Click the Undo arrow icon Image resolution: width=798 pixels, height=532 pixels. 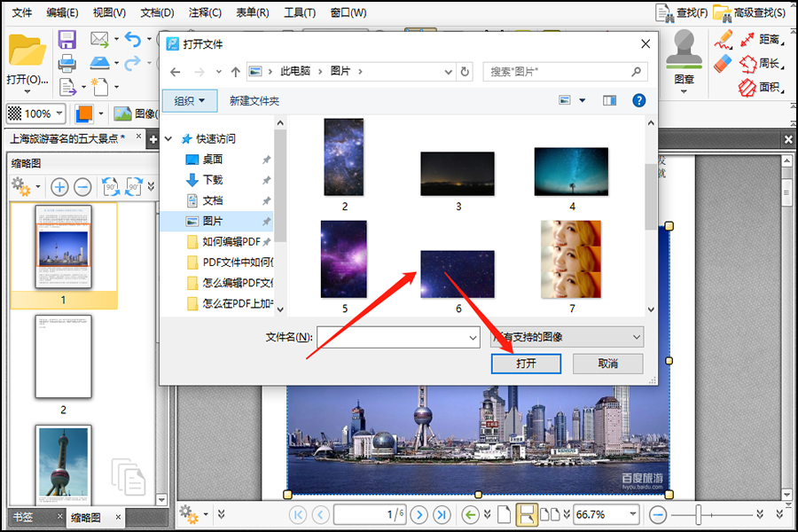[133, 39]
